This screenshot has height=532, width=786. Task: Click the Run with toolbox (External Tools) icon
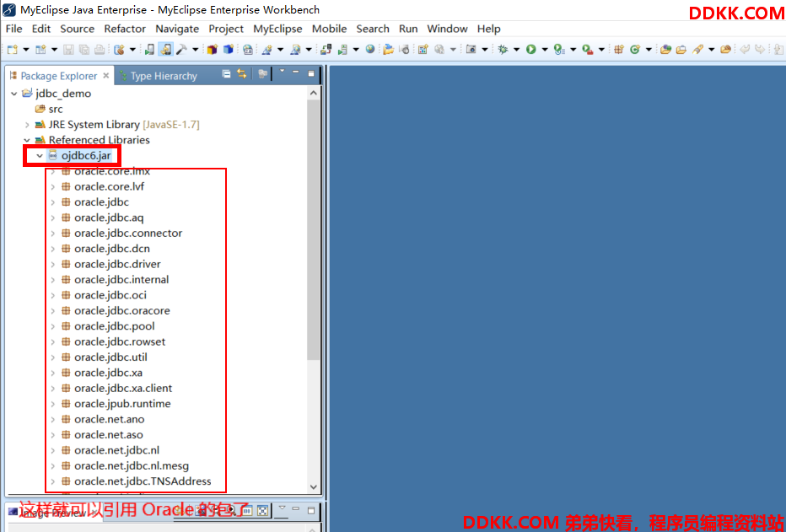point(588,49)
